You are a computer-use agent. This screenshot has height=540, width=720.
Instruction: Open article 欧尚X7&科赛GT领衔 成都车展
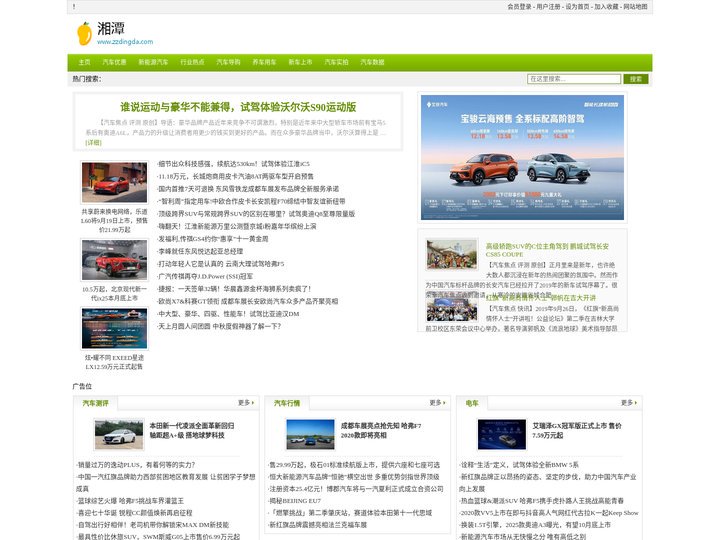(x=248, y=301)
